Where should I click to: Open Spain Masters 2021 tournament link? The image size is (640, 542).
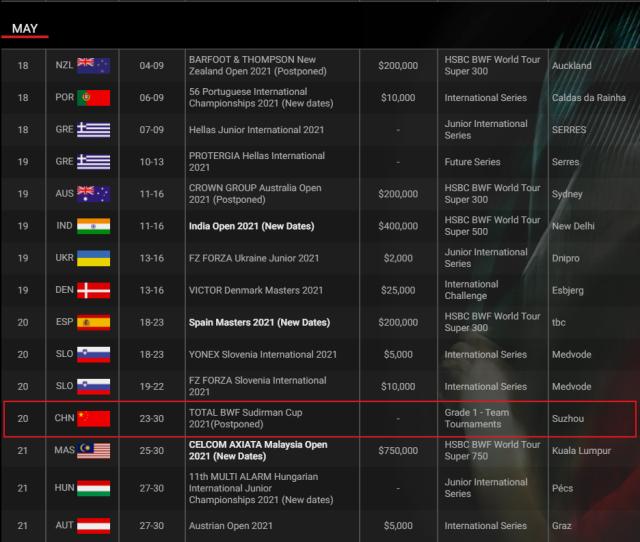pos(259,323)
